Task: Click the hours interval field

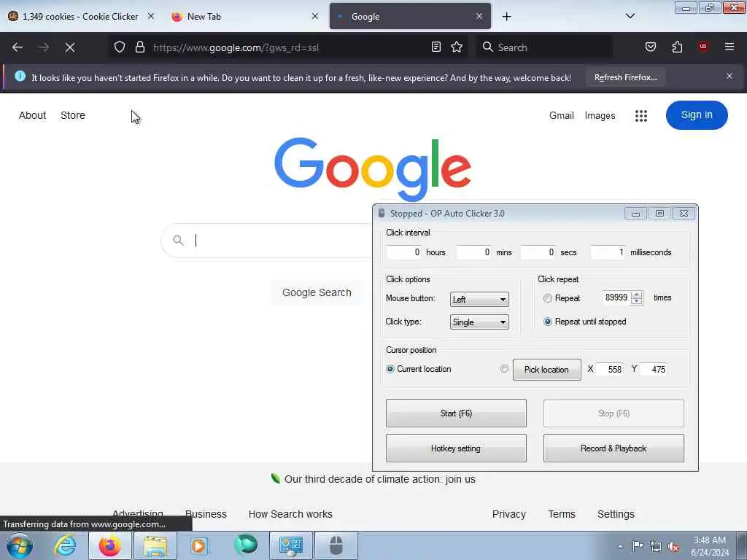Action: click(x=404, y=252)
